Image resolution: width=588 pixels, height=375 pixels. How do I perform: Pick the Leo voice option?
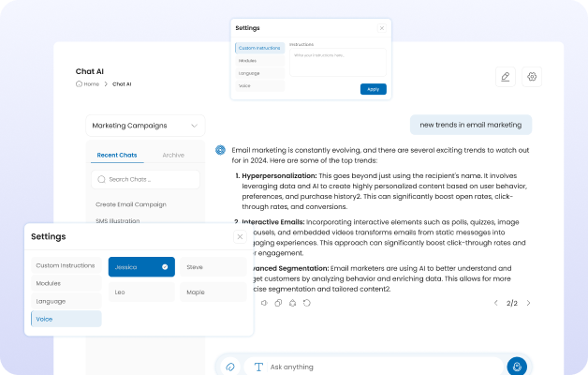[x=140, y=292]
